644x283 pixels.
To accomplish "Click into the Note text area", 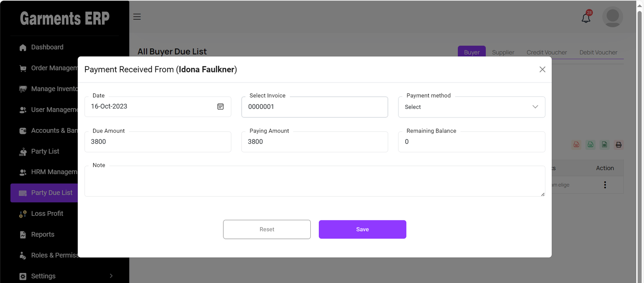I will tap(314, 181).
